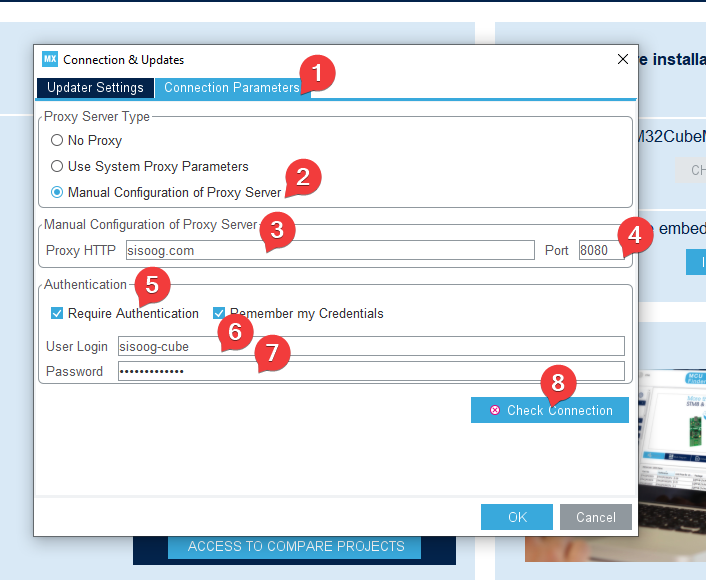Select the No Proxy radio option
Screen dimensions: 706x580
(57, 141)
